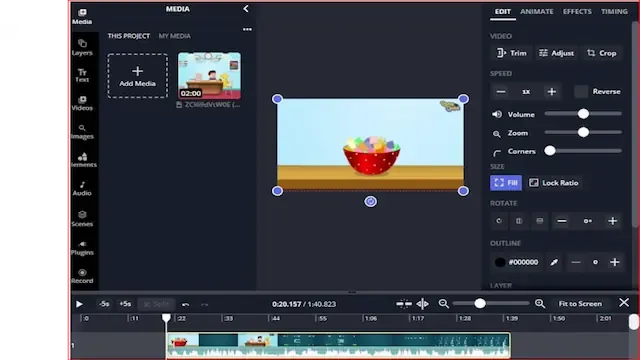This screenshot has height=360, width=640.
Task: Open the Media panel in sidebar
Action: [x=82, y=16]
